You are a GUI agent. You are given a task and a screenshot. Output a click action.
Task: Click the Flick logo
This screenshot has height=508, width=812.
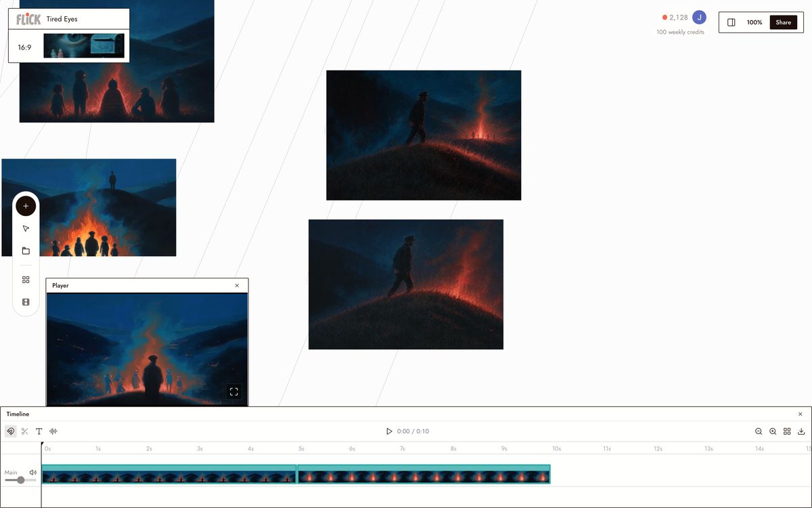[28, 19]
